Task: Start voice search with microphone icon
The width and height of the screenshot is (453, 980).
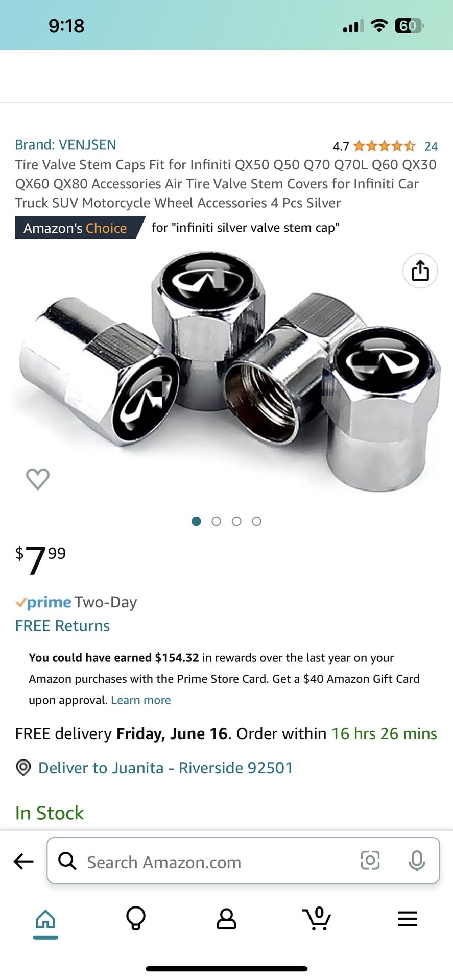Action: coord(417,861)
